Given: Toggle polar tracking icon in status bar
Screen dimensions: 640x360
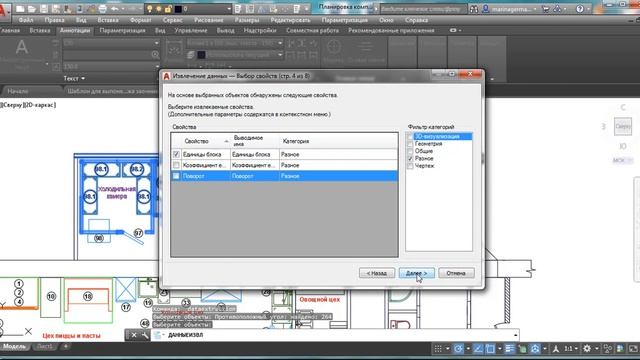Looking at the screenshot, I should click(458, 349).
